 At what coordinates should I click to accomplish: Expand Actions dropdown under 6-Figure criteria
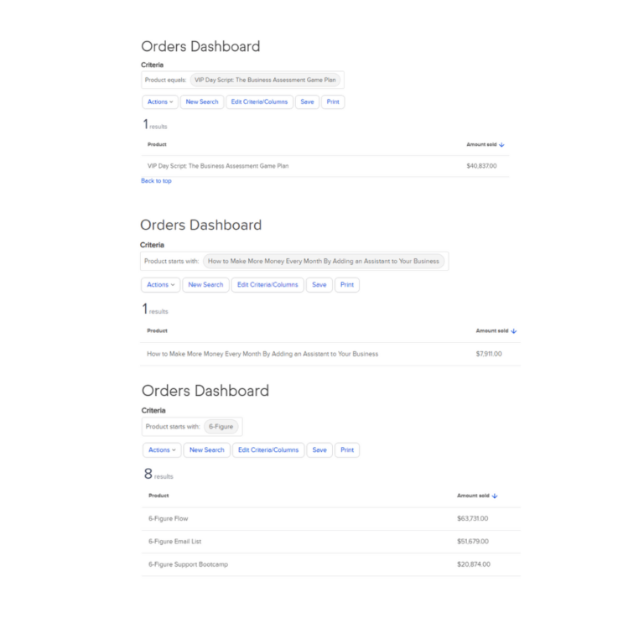point(163,450)
